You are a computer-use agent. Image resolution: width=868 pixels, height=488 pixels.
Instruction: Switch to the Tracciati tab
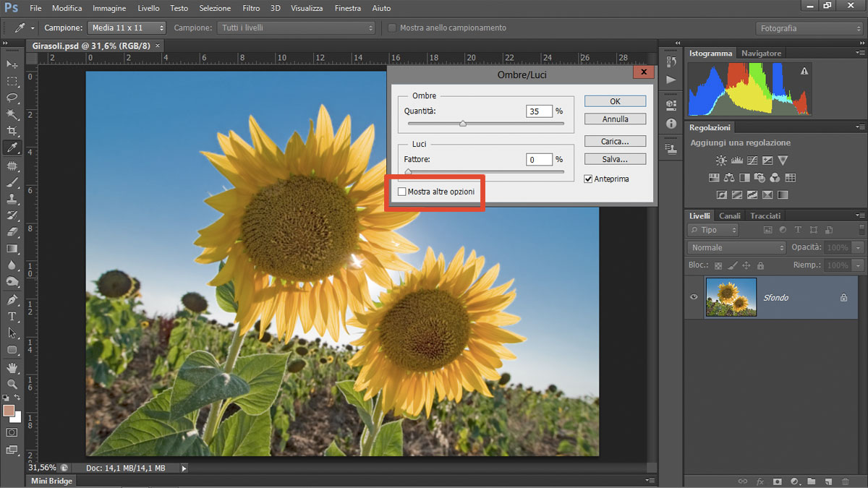point(765,215)
